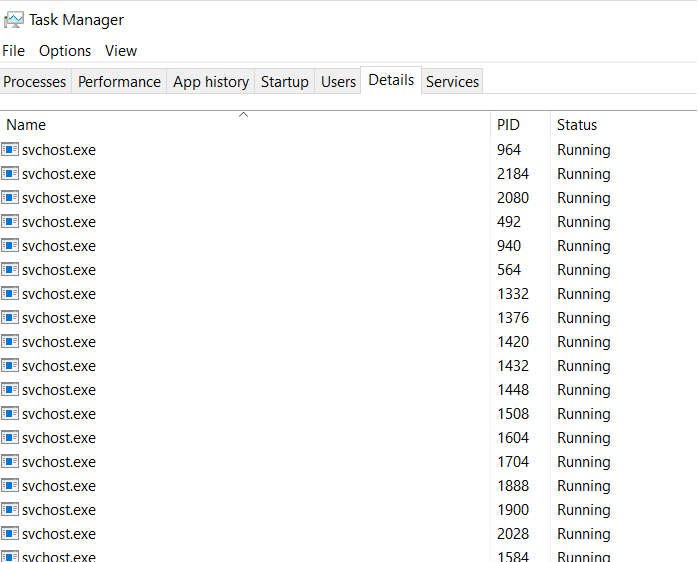
Task: Click the PID value 2028
Action: point(513,534)
